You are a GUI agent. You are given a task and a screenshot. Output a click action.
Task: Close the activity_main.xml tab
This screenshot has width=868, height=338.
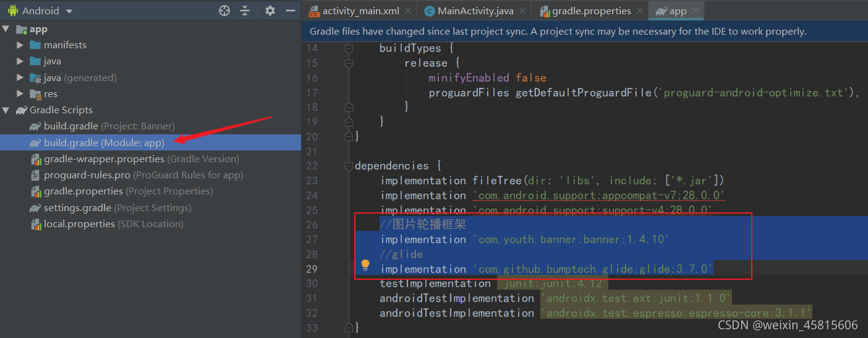(x=407, y=11)
